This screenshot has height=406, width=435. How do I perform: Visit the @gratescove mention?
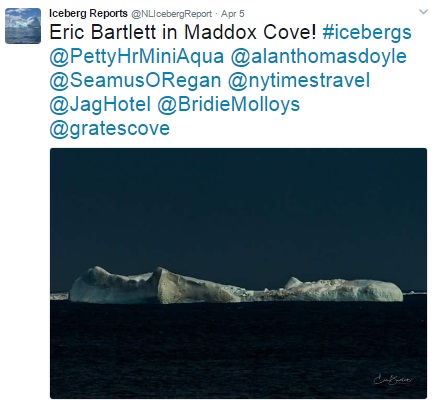click(x=110, y=129)
